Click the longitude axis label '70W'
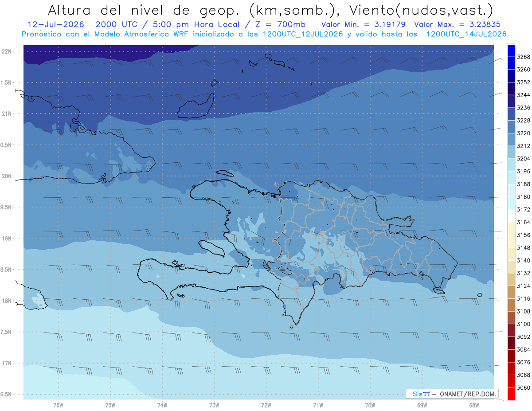This screenshot has height=411, width=532. pos(370,405)
